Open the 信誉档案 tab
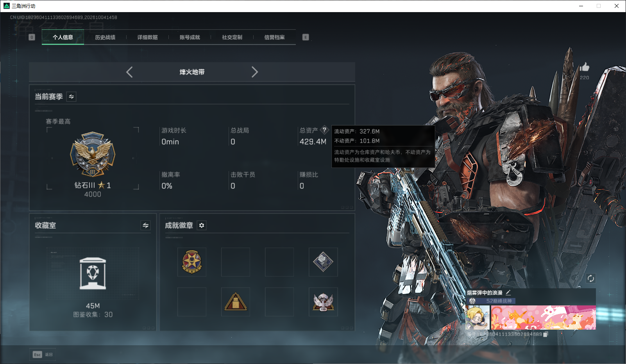626x364 pixels. point(274,37)
